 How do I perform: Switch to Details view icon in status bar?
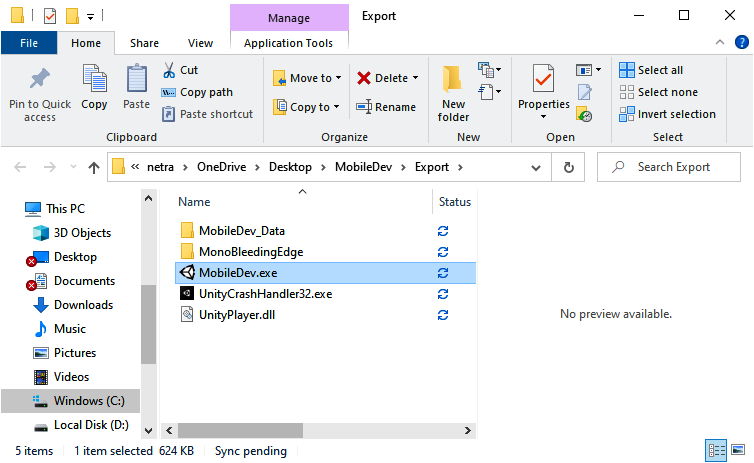point(716,450)
